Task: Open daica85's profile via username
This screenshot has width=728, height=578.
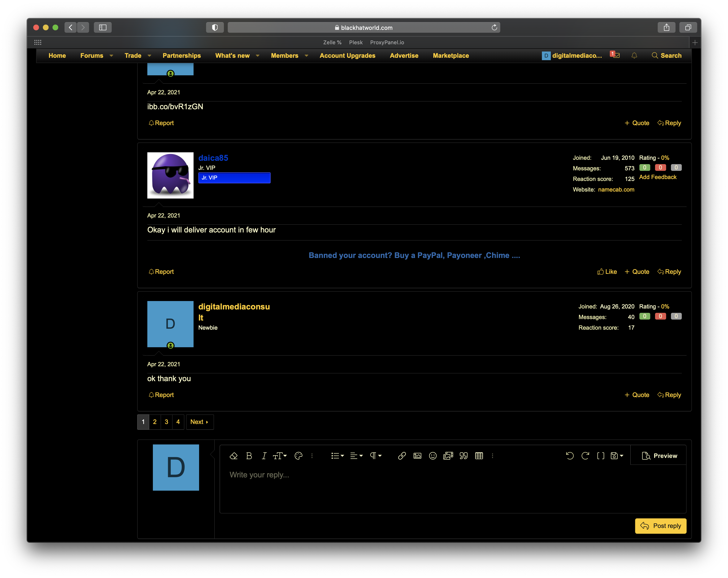Action: pos(213,158)
